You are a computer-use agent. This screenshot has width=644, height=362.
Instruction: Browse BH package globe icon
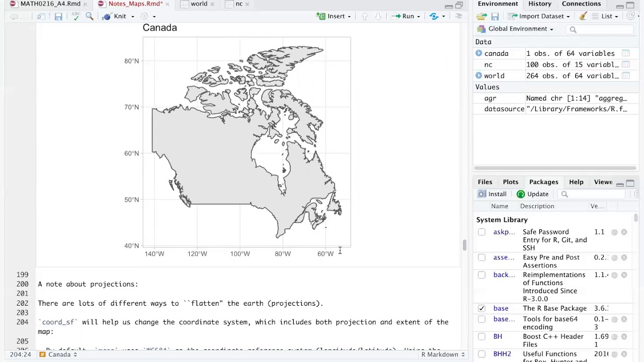point(614,337)
